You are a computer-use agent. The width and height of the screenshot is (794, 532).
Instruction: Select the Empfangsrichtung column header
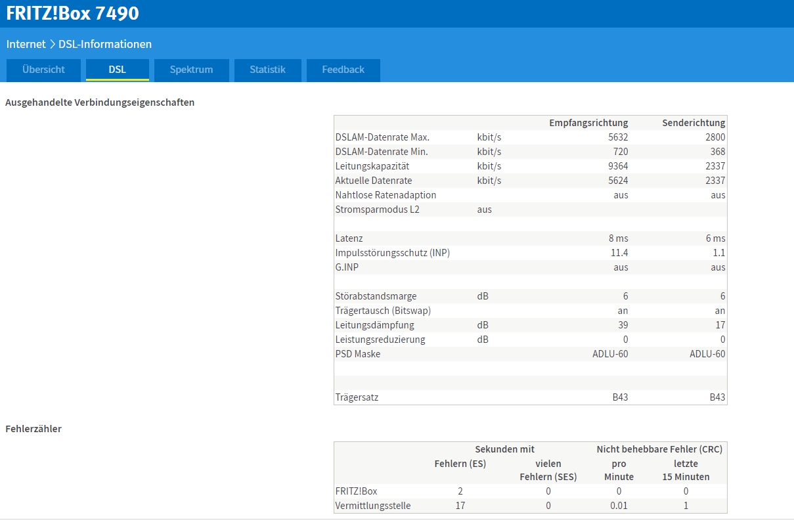588,123
